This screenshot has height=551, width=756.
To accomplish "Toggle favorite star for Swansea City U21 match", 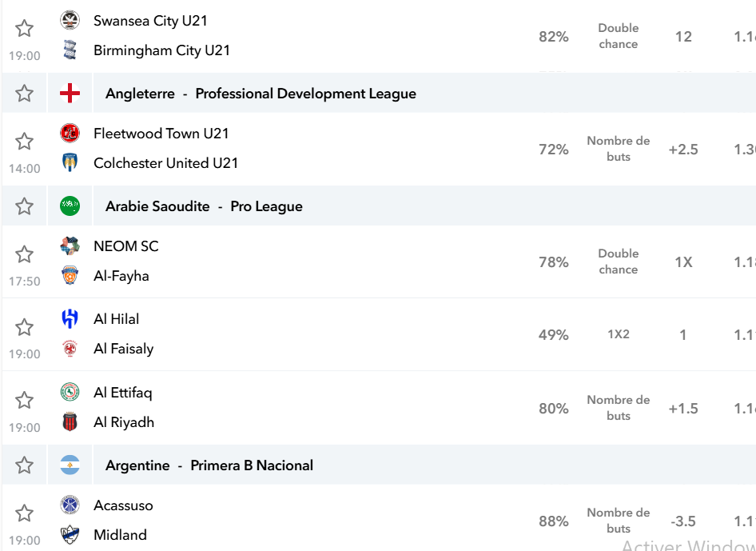I will 24,29.
